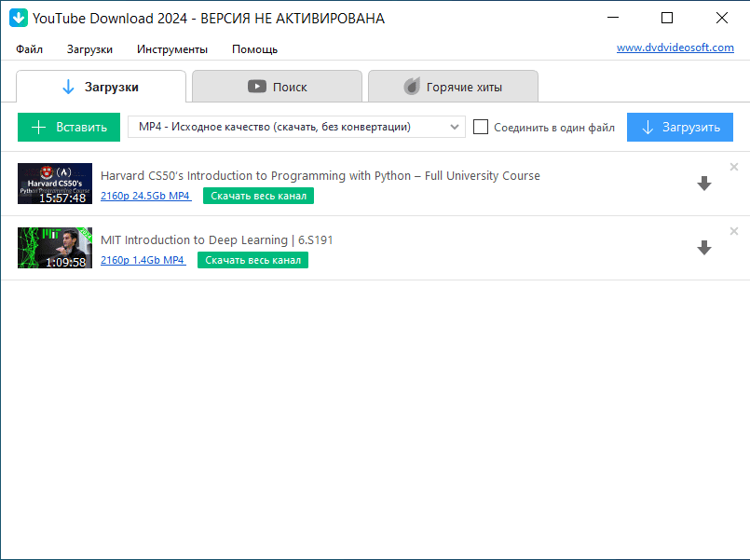This screenshot has width=750, height=560.
Task: Open the '2160p 1.4Gb MP4' quality link
Action: (x=143, y=260)
